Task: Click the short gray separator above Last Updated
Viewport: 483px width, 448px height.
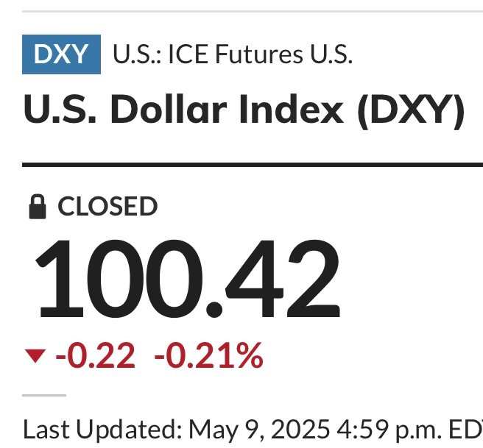Action: (44, 395)
